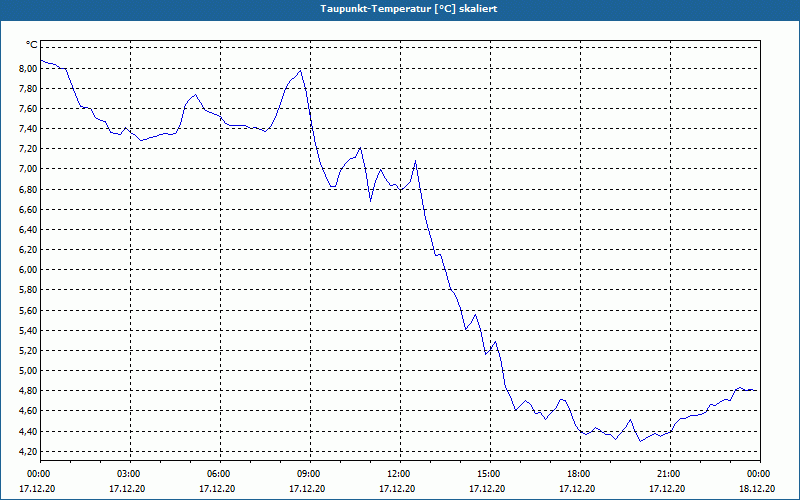The height and width of the screenshot is (500, 800).
Task: Click the curve spike just after 12:00
Action: [x=415, y=162]
